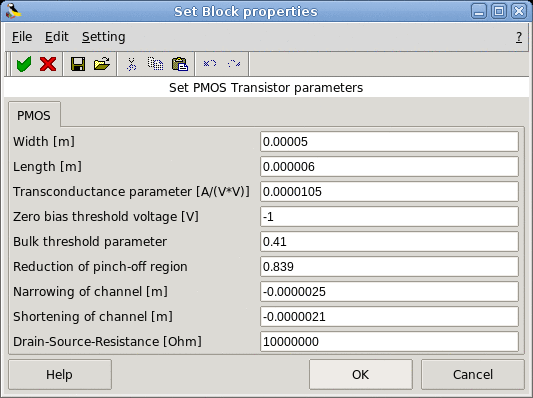Click the Transconductance parameter input field
Screen dimensions: 533x398
point(389,191)
